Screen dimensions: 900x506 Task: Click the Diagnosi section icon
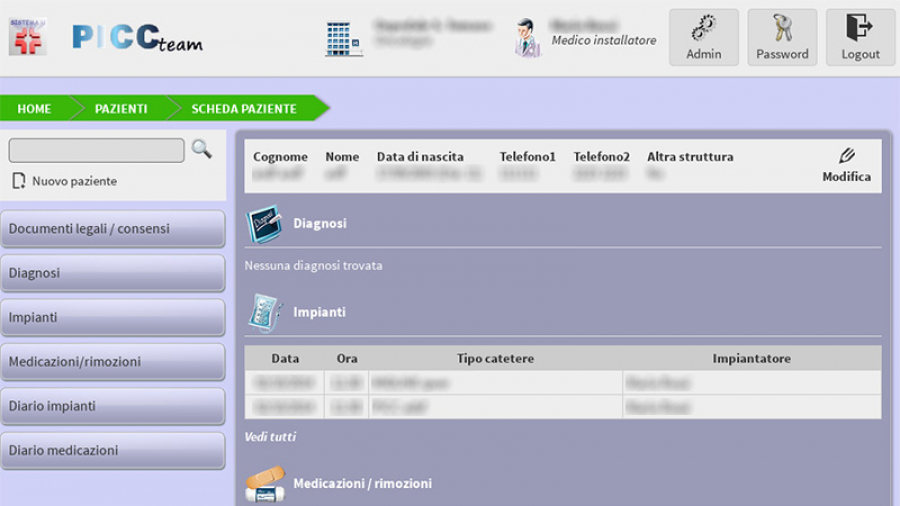pos(264,224)
